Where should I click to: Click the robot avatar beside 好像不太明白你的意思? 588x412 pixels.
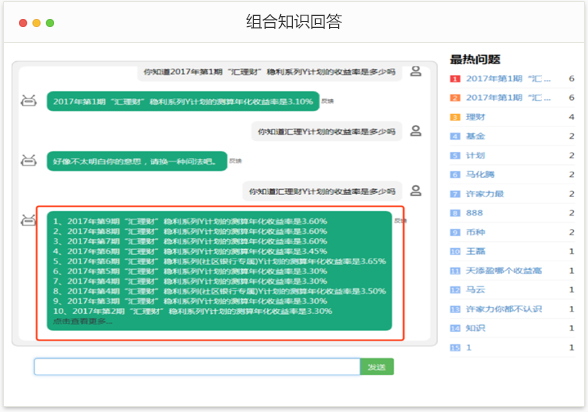[28, 161]
